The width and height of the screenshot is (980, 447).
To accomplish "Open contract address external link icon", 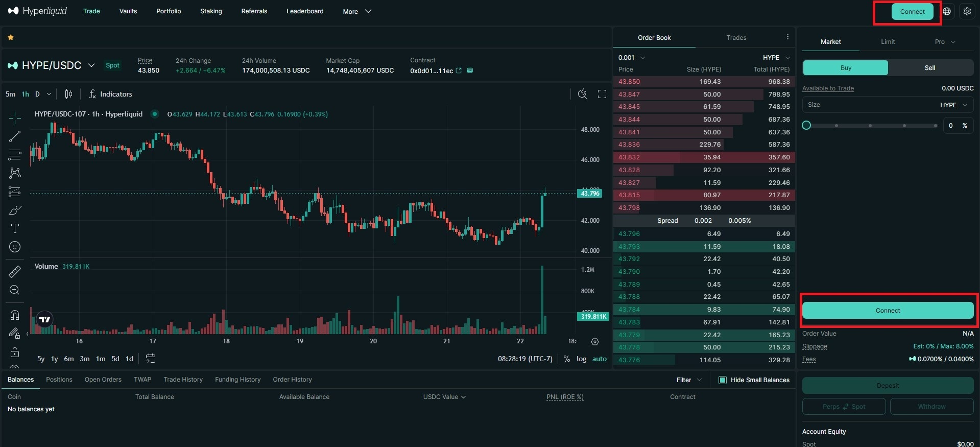I will [x=459, y=70].
